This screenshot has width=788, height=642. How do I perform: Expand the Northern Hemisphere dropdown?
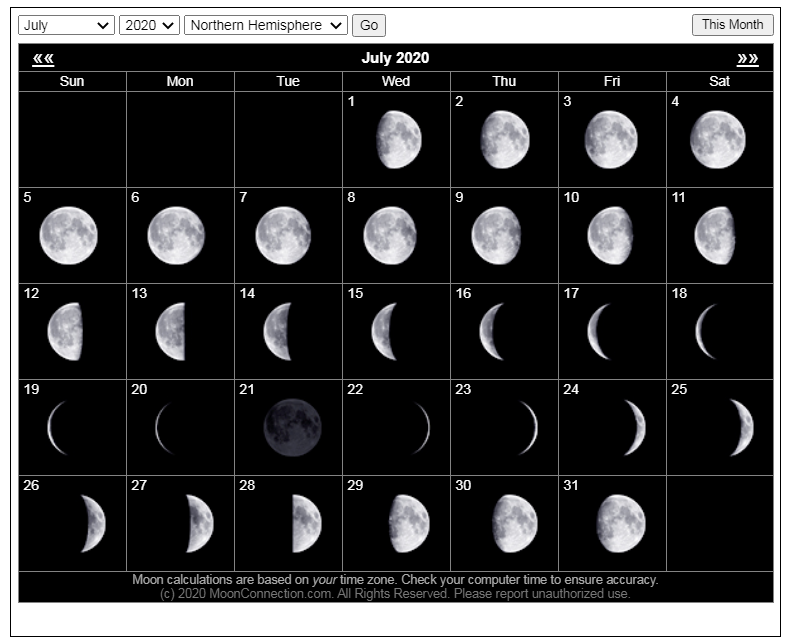pos(265,25)
